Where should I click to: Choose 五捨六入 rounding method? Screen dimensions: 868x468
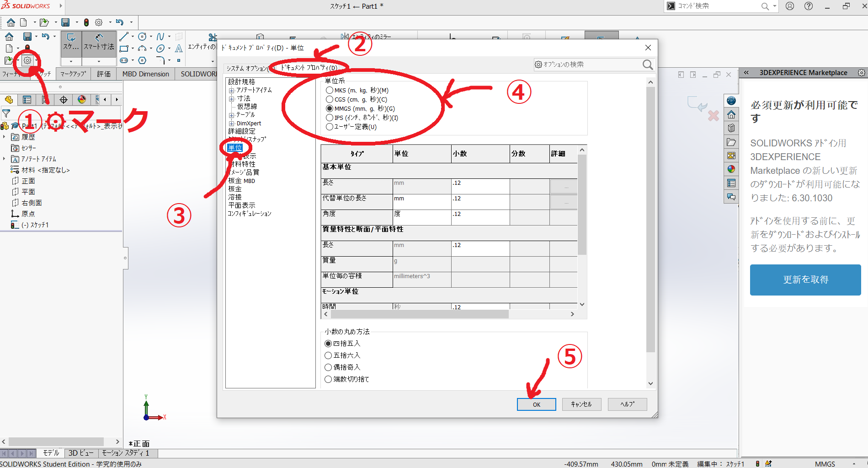point(328,355)
